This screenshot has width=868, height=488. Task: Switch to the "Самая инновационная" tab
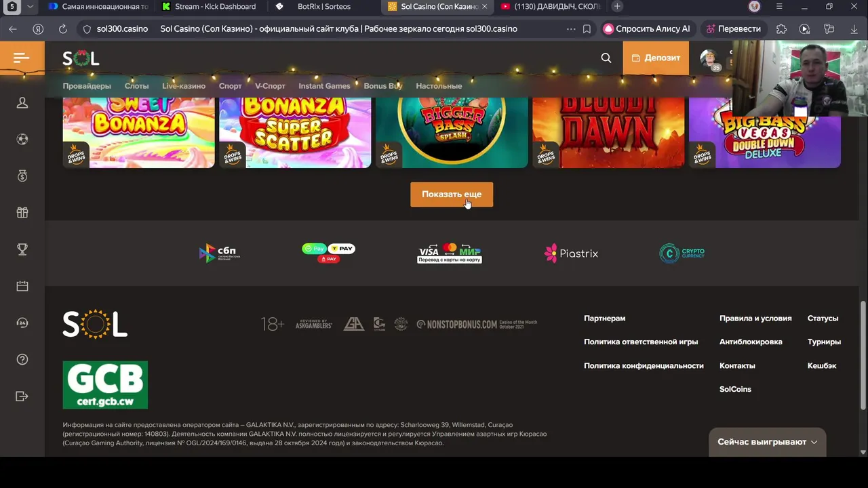click(98, 6)
